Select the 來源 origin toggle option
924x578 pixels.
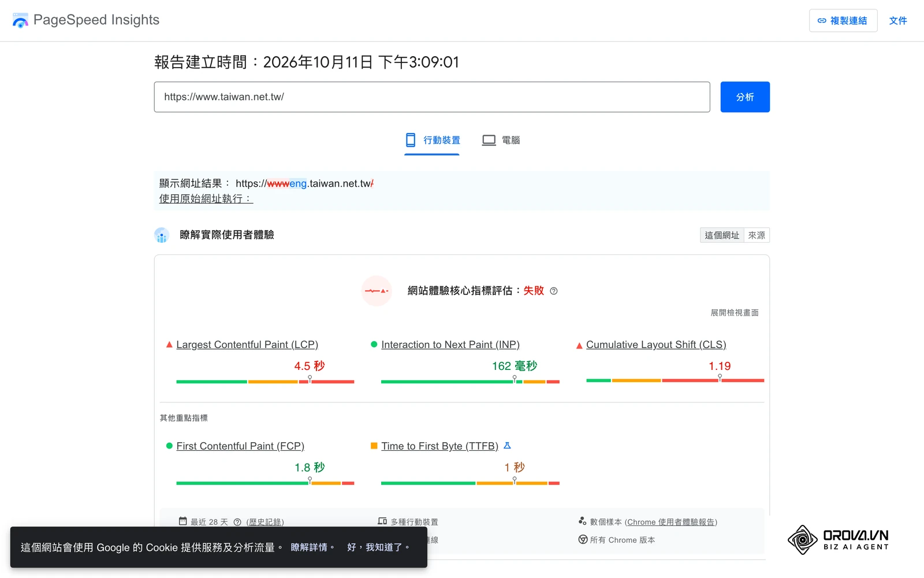[x=757, y=235]
